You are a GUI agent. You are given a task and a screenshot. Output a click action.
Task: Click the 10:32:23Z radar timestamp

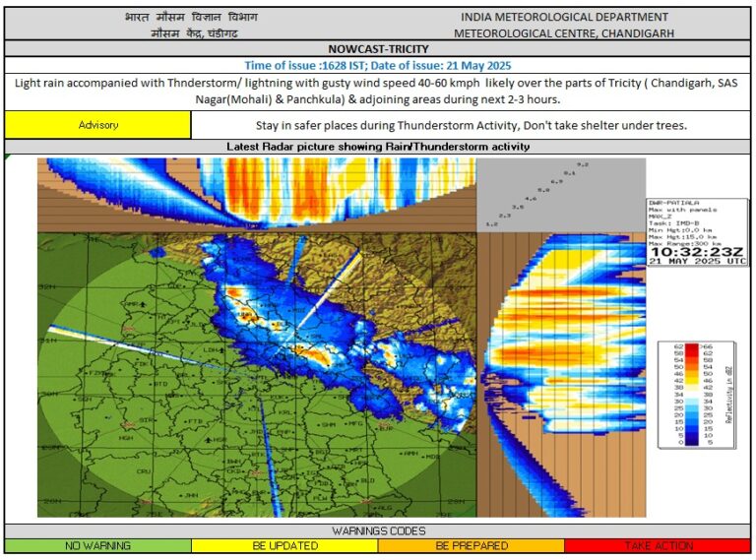697,252
